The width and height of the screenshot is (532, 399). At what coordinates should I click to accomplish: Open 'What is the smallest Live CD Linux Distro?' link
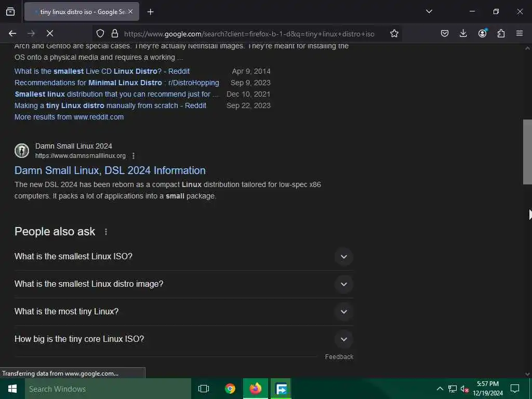102,71
